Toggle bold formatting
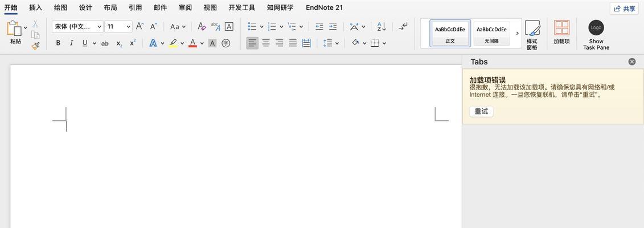Viewport: 644px width, 228px height. click(x=58, y=43)
